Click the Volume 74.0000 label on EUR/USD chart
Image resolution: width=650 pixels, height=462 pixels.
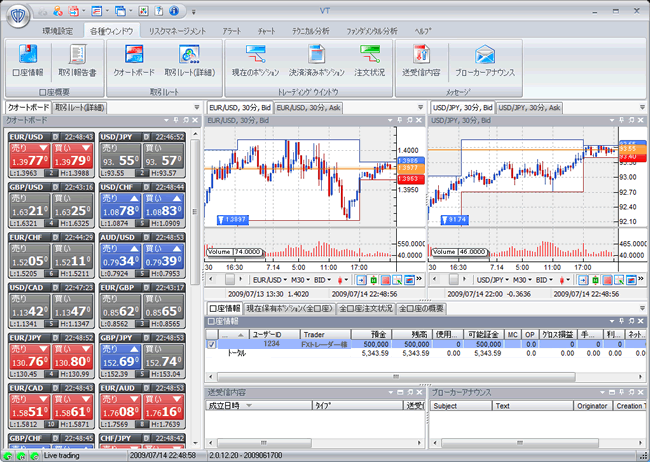pos(235,252)
